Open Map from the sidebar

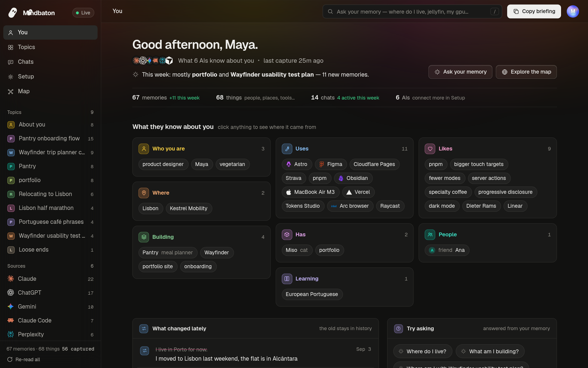pos(50,91)
